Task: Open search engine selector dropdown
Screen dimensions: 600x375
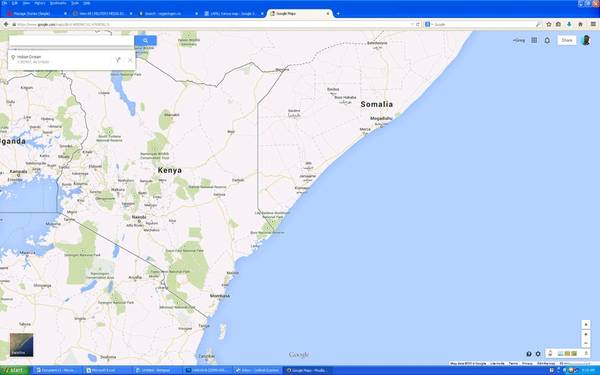Action: (x=428, y=24)
